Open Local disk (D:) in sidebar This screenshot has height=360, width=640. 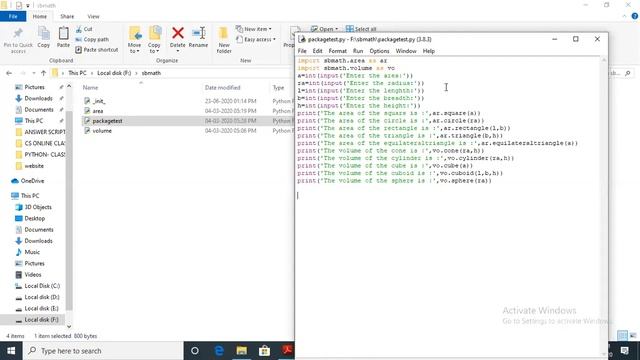(x=42, y=297)
